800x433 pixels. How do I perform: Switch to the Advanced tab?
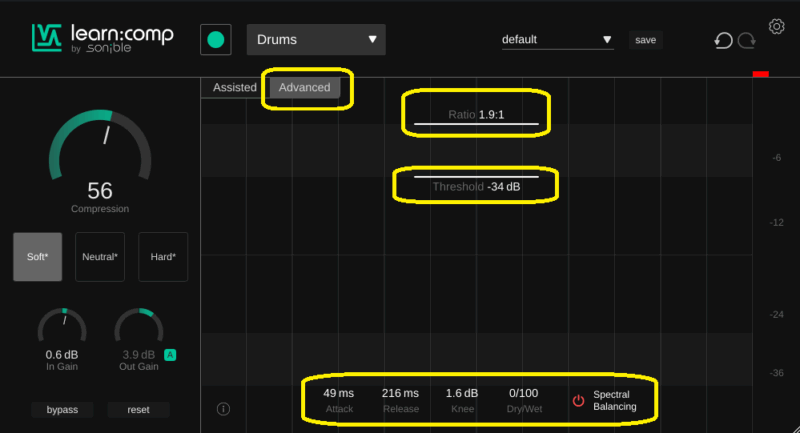304,87
